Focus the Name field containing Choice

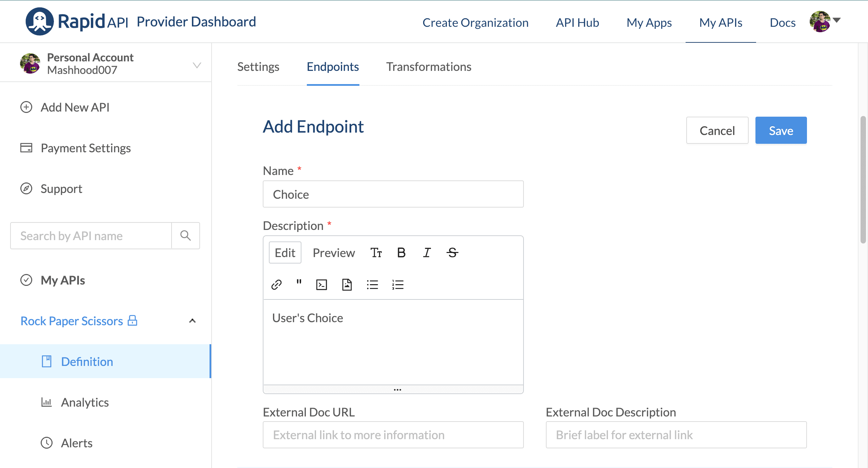coord(393,194)
